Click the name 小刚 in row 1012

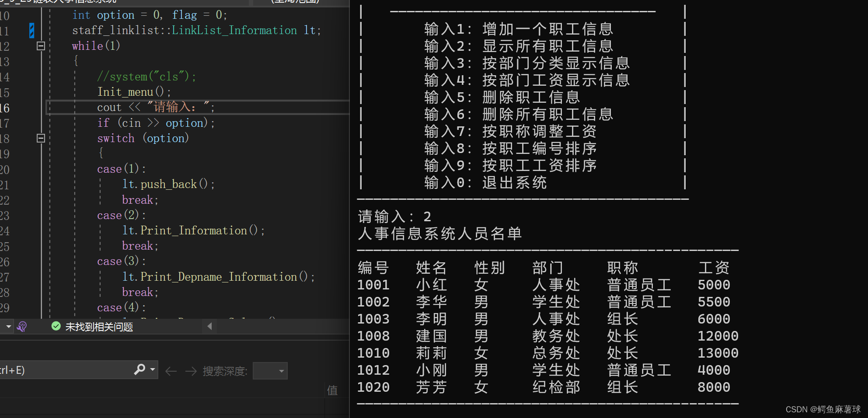click(x=431, y=370)
